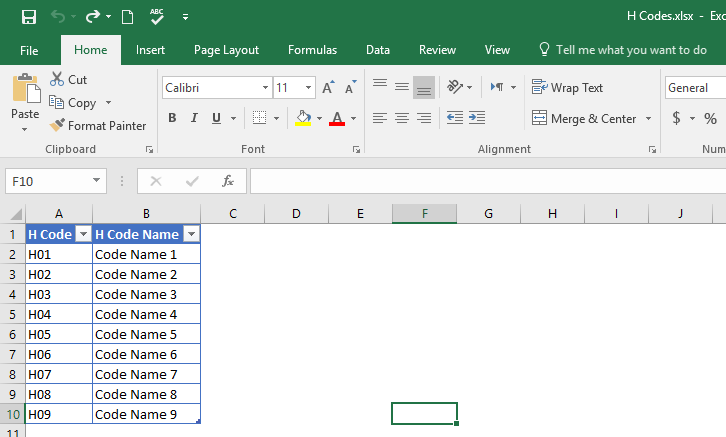726x437 pixels.
Task: Apply accounting number format dollar icon
Action: [x=676, y=118]
